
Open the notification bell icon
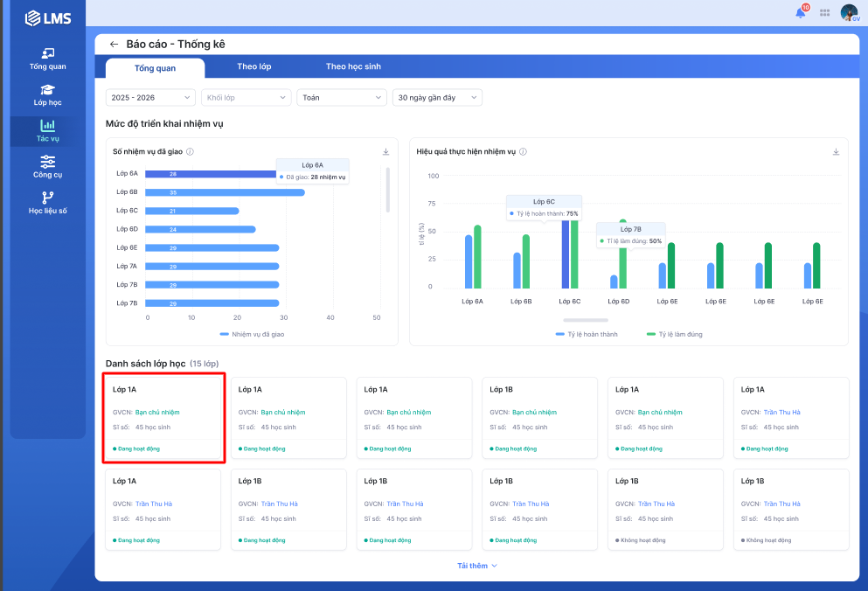(x=800, y=13)
